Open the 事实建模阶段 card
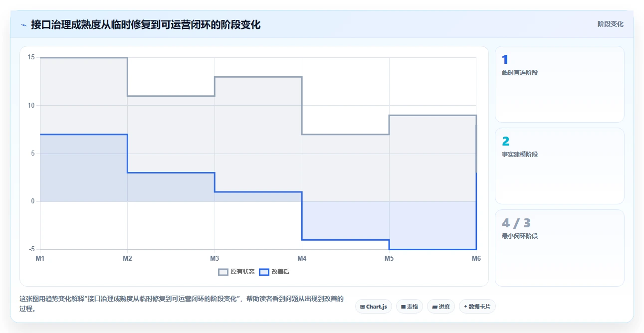The image size is (644, 333). click(x=559, y=166)
